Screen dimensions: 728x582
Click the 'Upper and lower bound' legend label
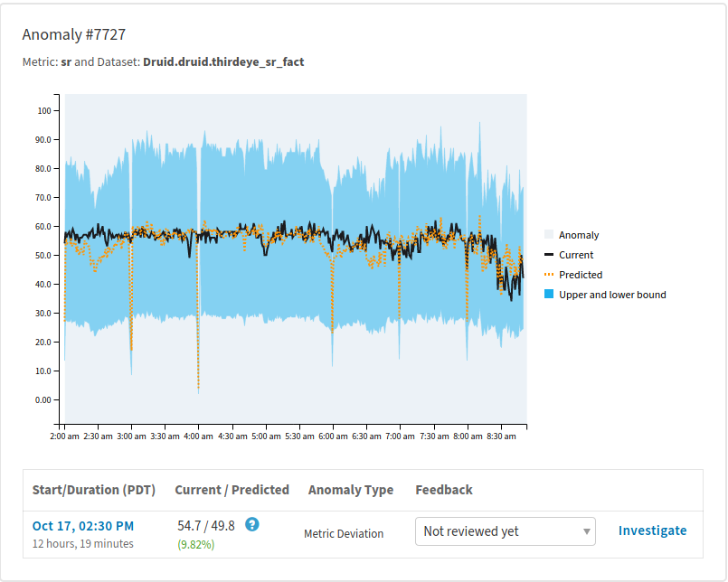612,295
